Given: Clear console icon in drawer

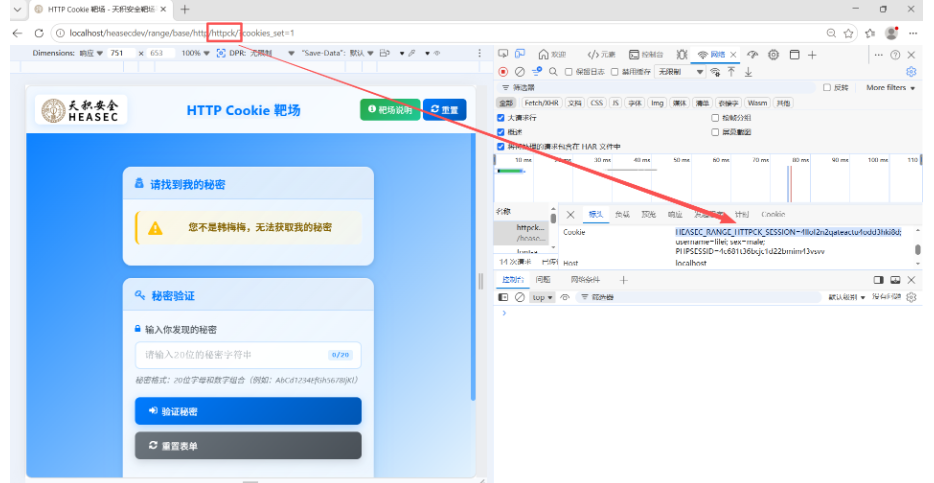Looking at the screenshot, I should tap(519, 297).
